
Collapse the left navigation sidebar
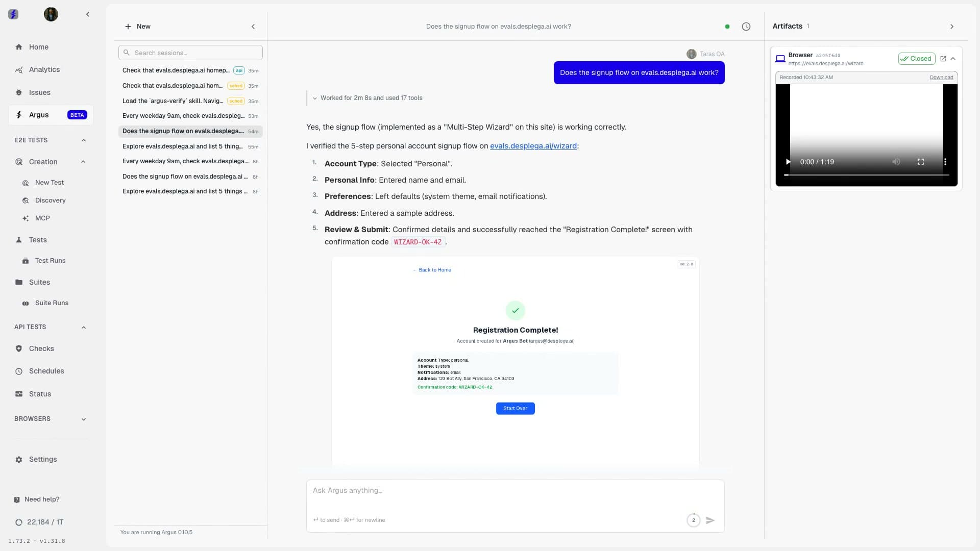pyautogui.click(x=88, y=14)
